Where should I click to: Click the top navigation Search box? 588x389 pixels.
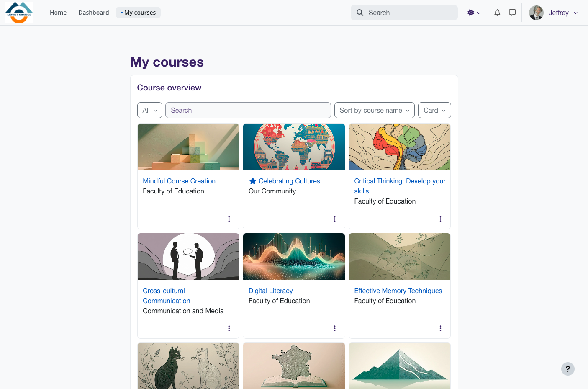click(x=404, y=13)
